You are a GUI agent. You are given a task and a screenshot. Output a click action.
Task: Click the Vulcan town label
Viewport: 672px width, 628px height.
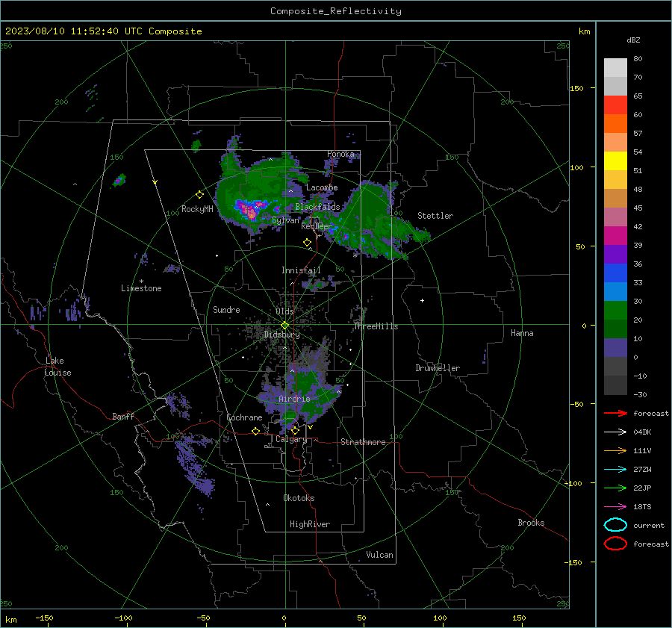coord(379,555)
